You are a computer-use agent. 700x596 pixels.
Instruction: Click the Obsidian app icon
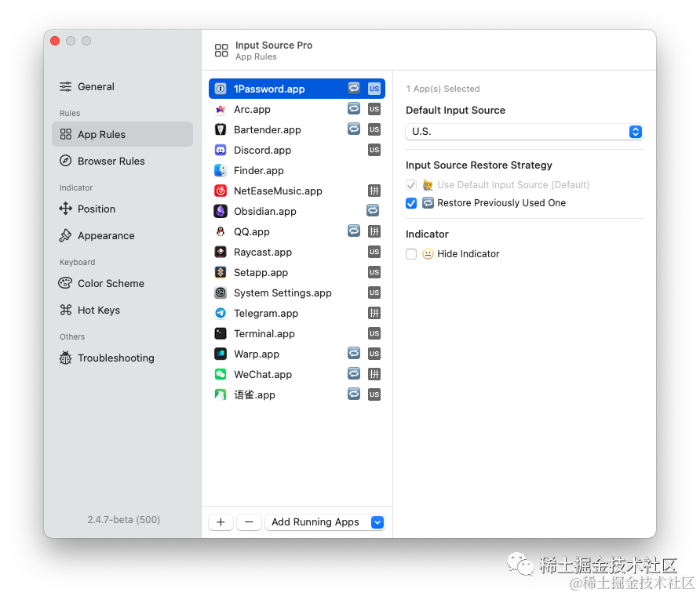(x=221, y=211)
